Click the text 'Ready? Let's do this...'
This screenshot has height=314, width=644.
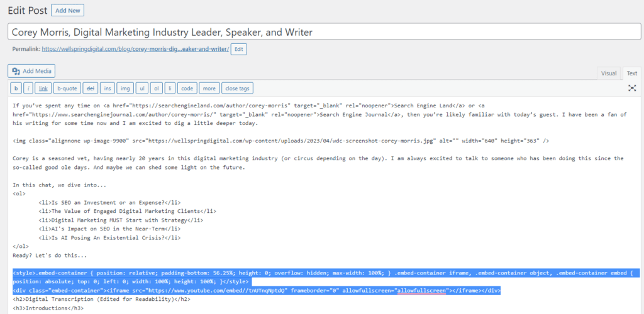click(x=50, y=256)
